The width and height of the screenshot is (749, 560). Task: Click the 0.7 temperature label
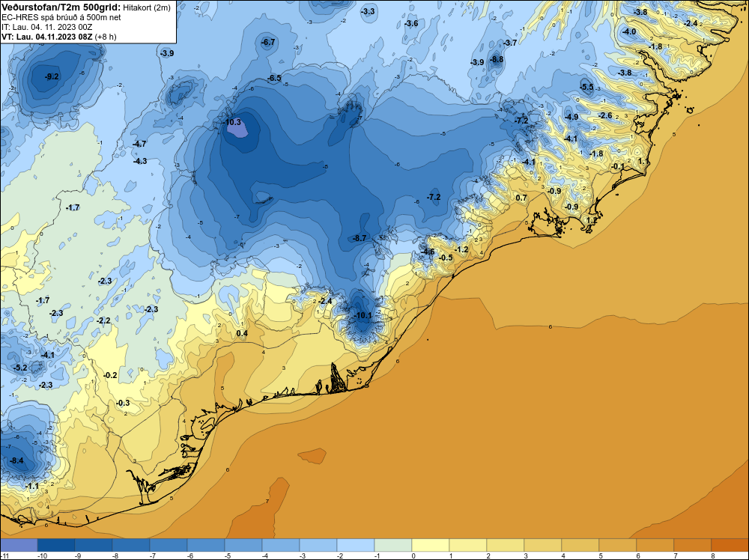521,198
